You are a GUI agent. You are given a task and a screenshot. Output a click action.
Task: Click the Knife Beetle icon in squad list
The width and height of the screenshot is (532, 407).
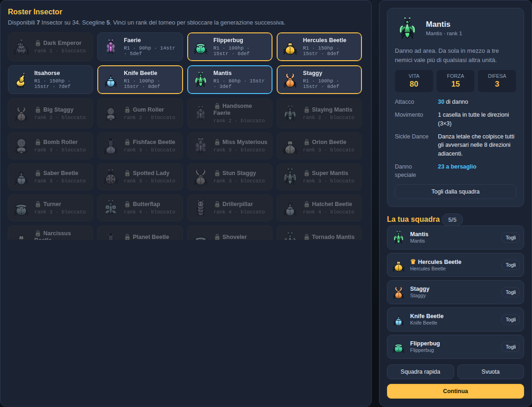399,320
